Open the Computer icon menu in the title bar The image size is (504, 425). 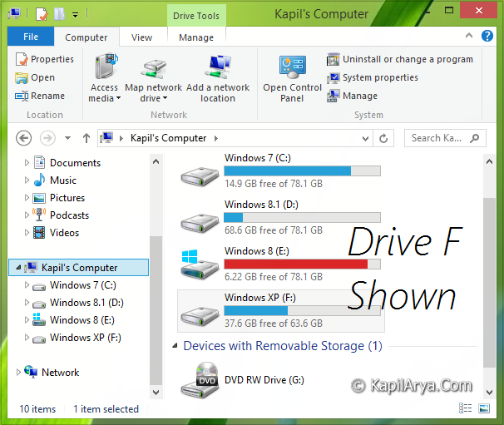click(14, 14)
